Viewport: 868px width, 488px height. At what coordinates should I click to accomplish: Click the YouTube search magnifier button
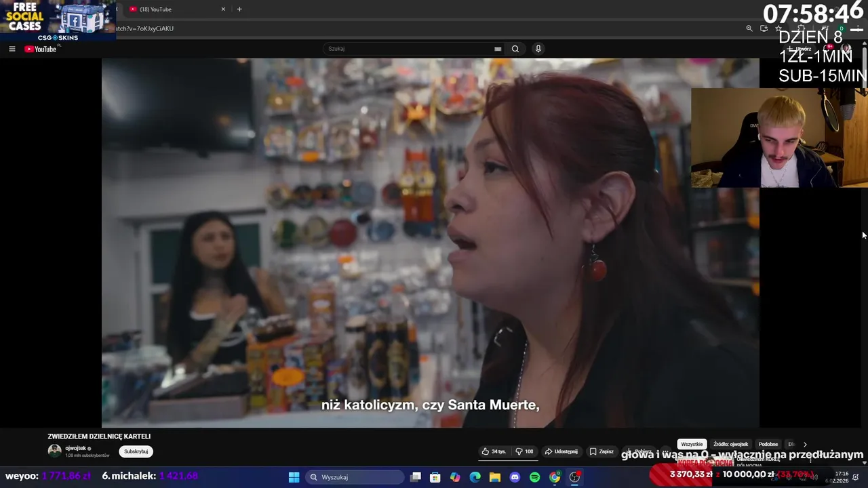click(515, 49)
